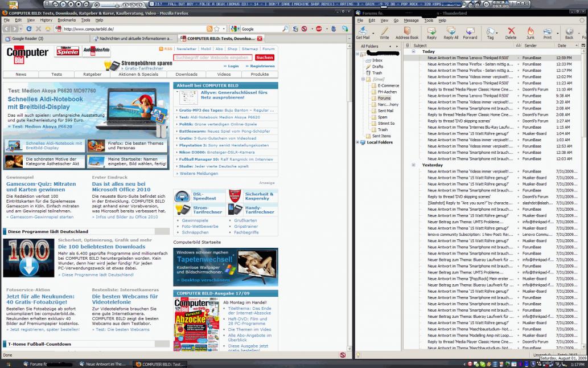Viewport: 588px width, 368px height.
Task: Go back a page in Firefox
Action: pyautogui.click(x=6, y=29)
